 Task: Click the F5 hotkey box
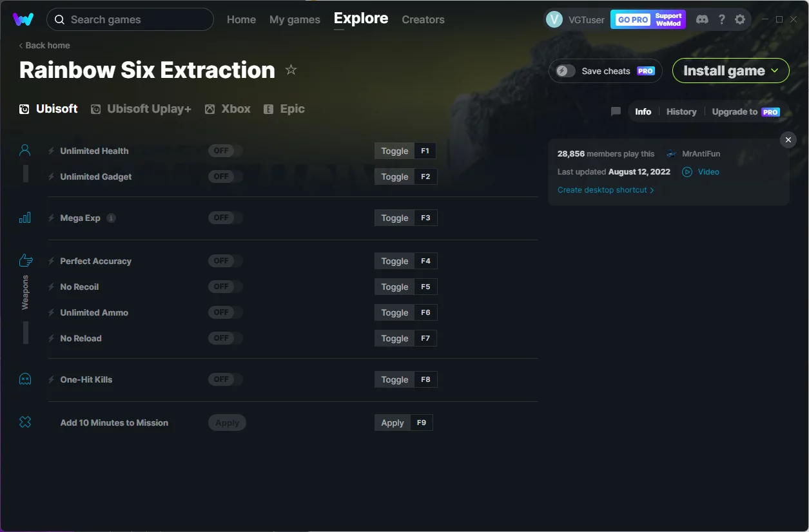(425, 287)
